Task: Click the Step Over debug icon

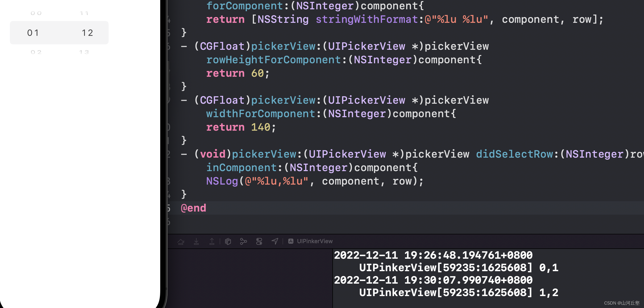Action: (181, 242)
